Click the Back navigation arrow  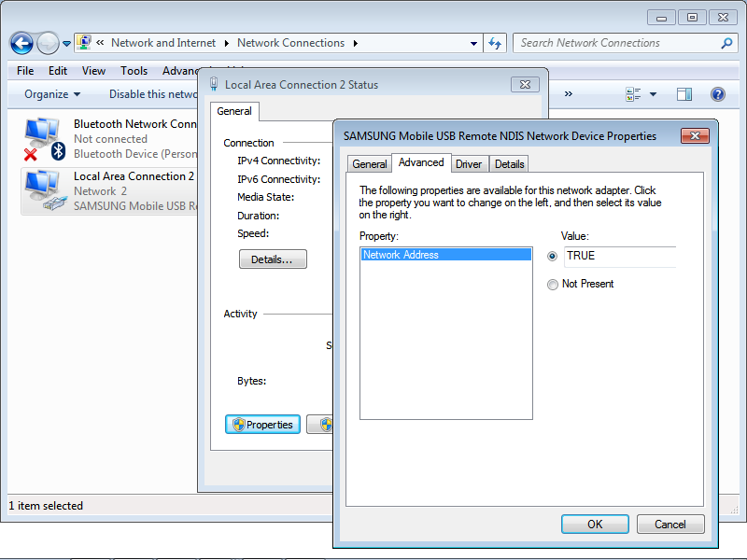click(21, 44)
